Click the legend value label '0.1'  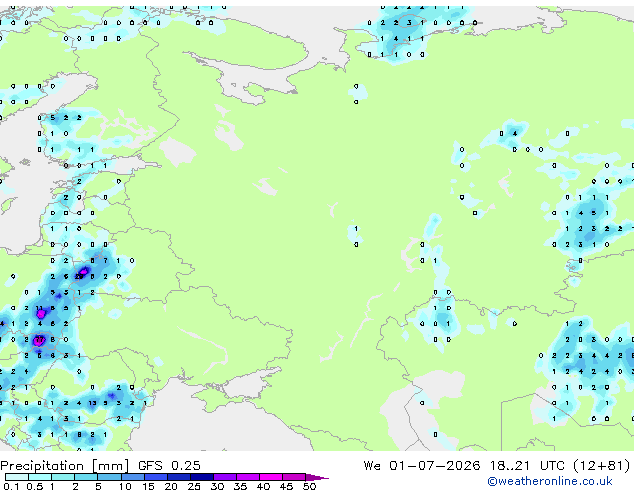click(11, 486)
